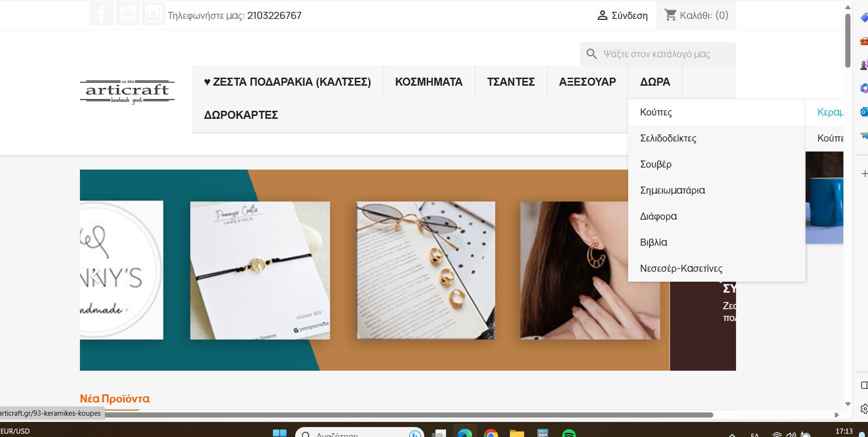Image resolution: width=868 pixels, height=437 pixels.
Task: Open the Edge sidebar settings gear
Action: click(x=864, y=409)
